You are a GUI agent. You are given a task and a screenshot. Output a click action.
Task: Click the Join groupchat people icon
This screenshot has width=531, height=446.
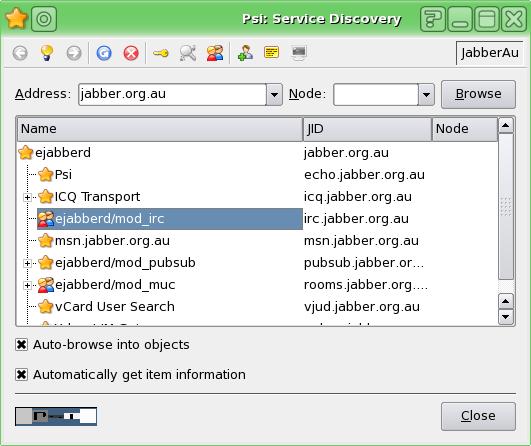click(x=215, y=53)
